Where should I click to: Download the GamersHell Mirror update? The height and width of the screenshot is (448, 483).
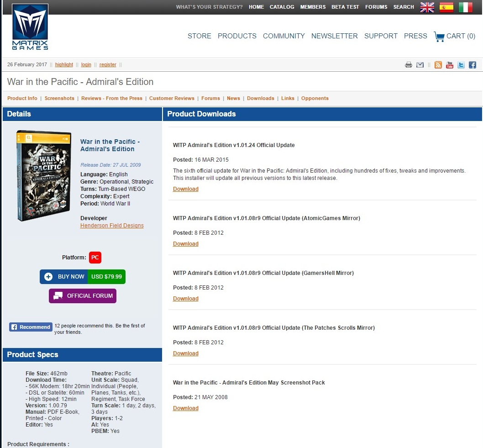(186, 299)
